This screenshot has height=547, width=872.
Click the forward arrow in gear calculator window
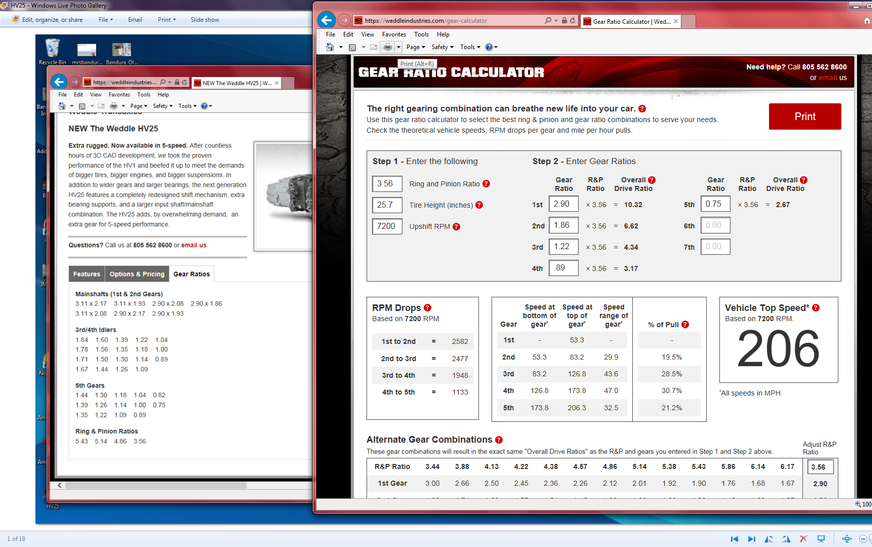pos(344,21)
